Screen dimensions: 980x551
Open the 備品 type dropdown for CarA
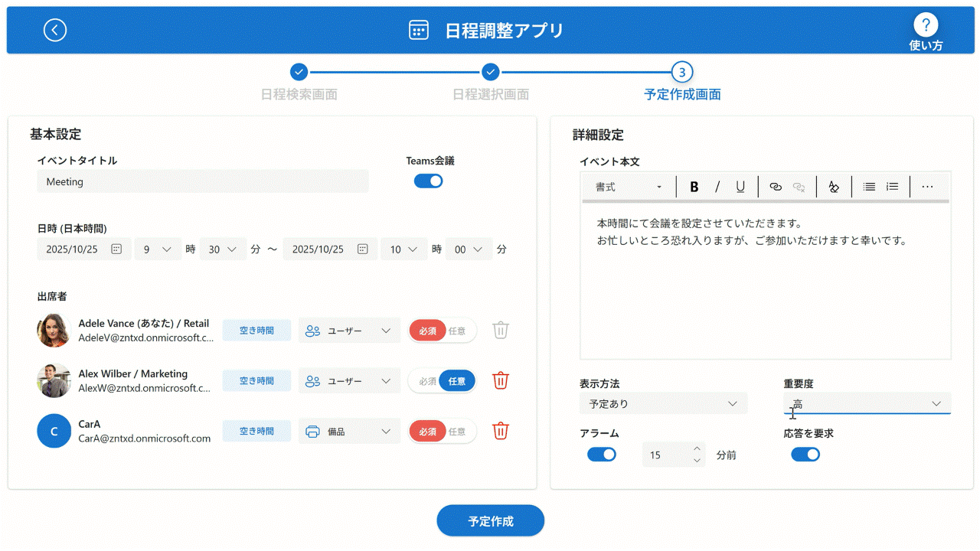click(349, 432)
